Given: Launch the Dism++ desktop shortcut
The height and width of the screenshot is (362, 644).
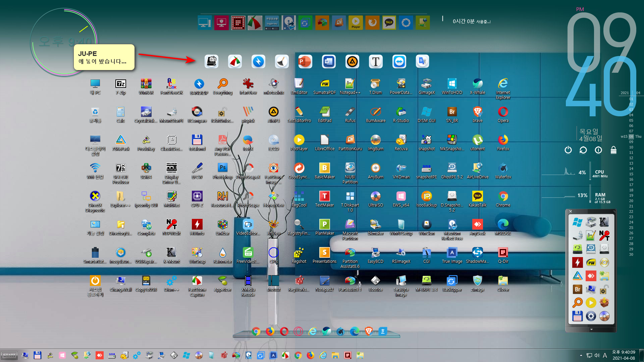Looking at the screenshot, I should pyautogui.click(x=171, y=284).
